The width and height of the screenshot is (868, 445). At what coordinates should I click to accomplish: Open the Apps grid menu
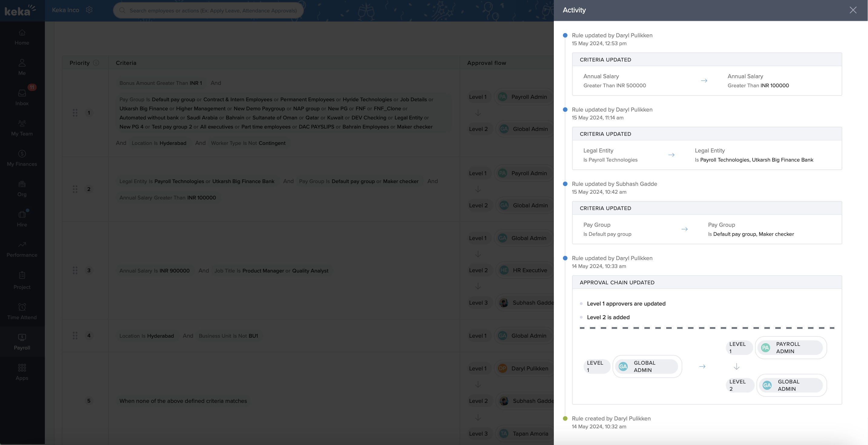coord(22,372)
